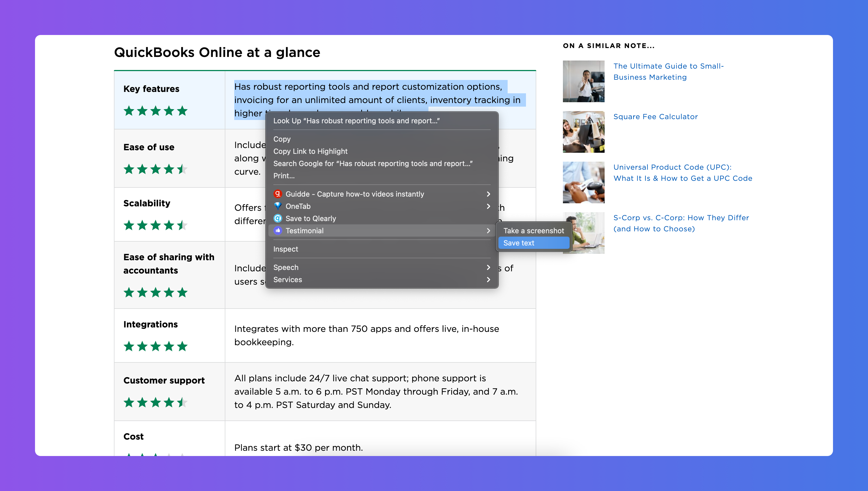The width and height of the screenshot is (868, 491).
Task: Expand the Services submenu arrow
Action: [x=488, y=280]
